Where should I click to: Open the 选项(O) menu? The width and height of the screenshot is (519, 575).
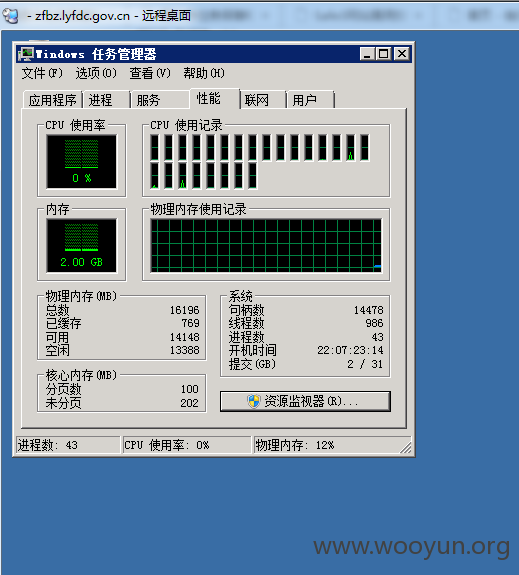[96, 73]
